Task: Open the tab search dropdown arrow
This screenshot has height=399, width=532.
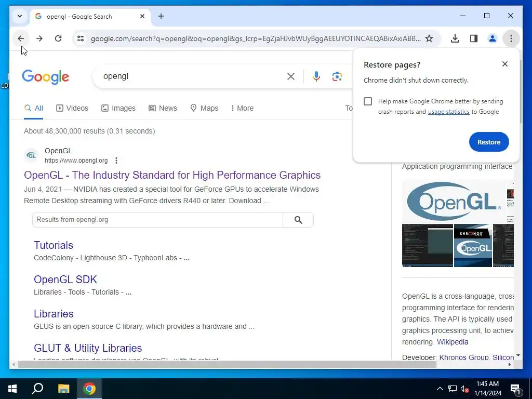Action: (x=20, y=16)
